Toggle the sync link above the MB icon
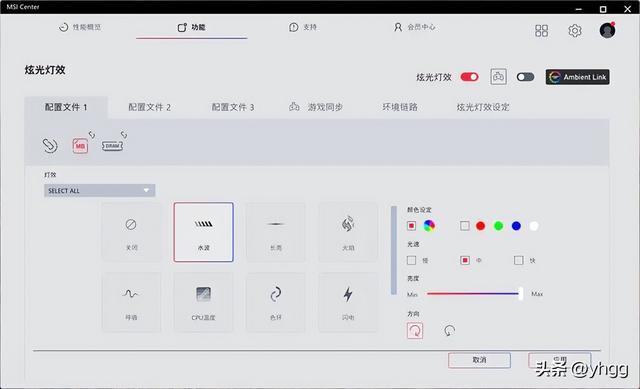Viewport: 640px width, 389px height. click(x=92, y=134)
